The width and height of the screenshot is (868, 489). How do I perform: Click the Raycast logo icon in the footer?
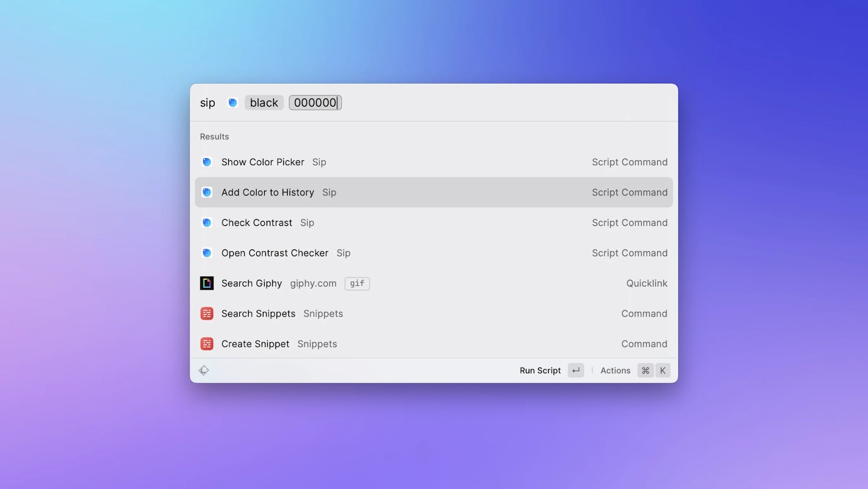pos(204,370)
